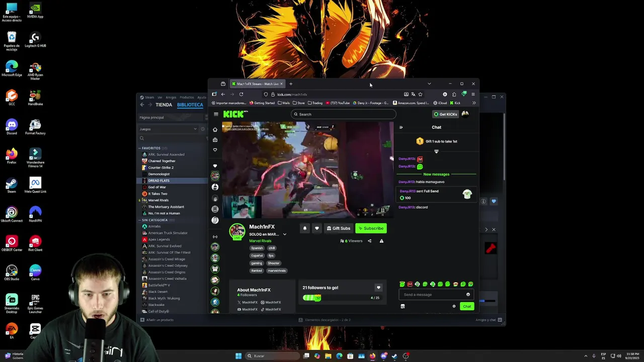Launch Firefox from the taskbar
Image resolution: width=644 pixels, height=362 pixels.
click(372, 356)
